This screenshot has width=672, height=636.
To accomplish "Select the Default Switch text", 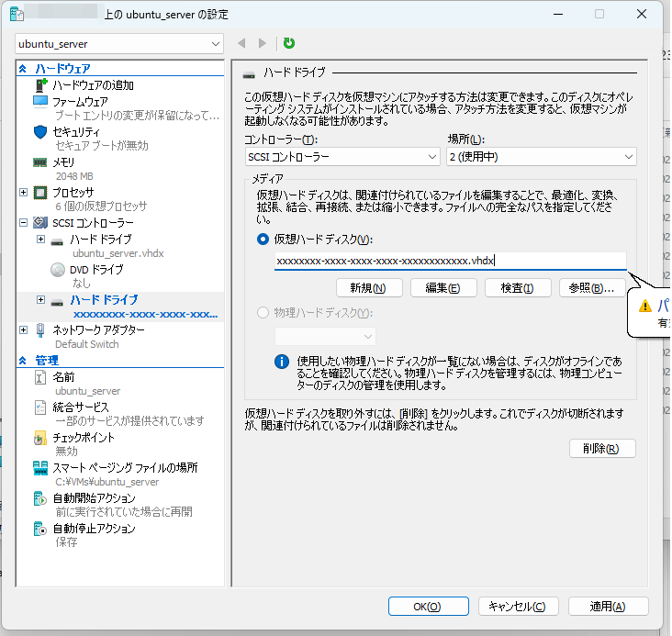I will [87, 344].
